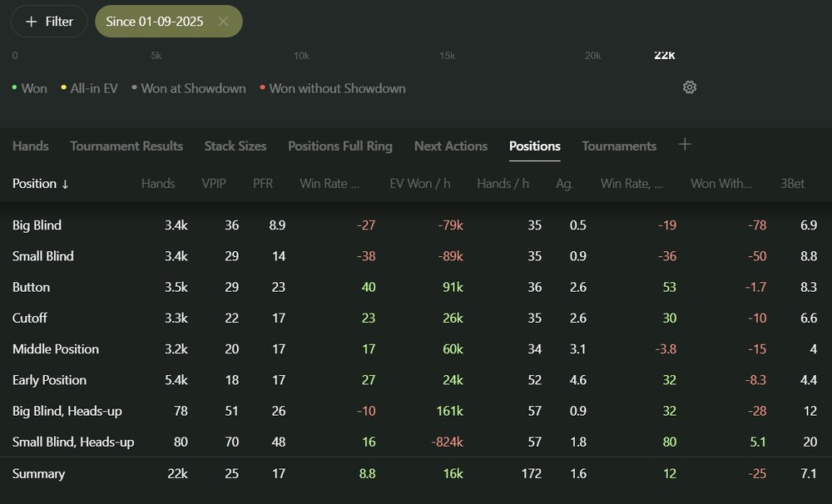Toggle the Won legend series

(30, 88)
